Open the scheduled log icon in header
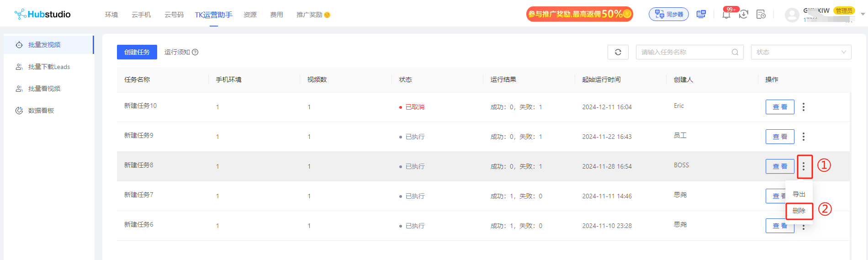The width and height of the screenshot is (868, 260). (761, 15)
